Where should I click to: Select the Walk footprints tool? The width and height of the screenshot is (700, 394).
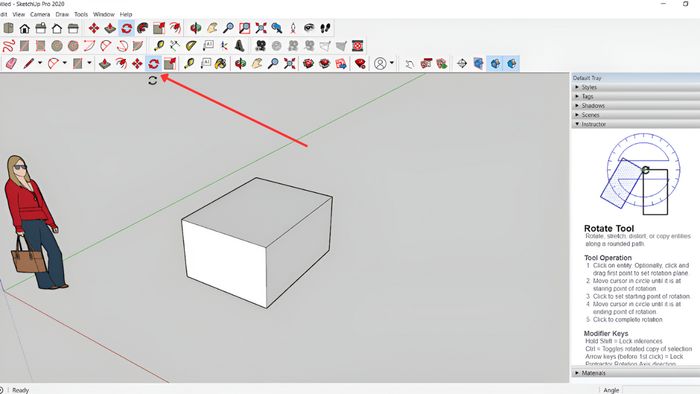click(x=325, y=28)
